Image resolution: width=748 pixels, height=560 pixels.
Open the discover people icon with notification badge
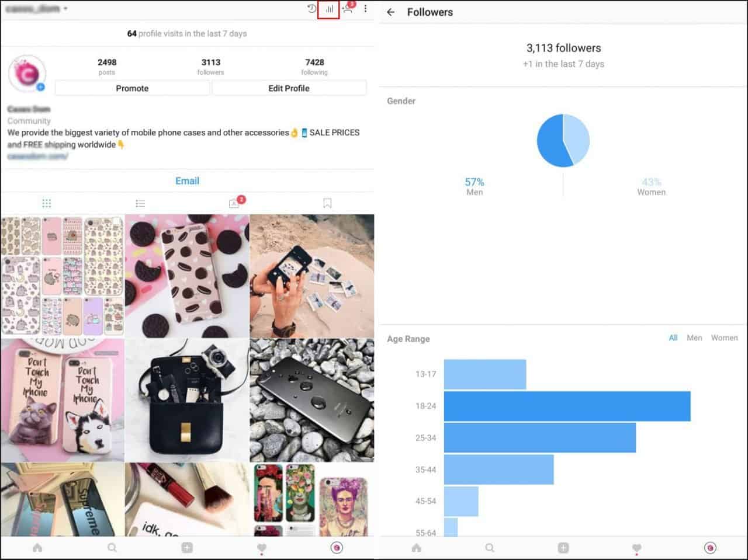click(348, 9)
